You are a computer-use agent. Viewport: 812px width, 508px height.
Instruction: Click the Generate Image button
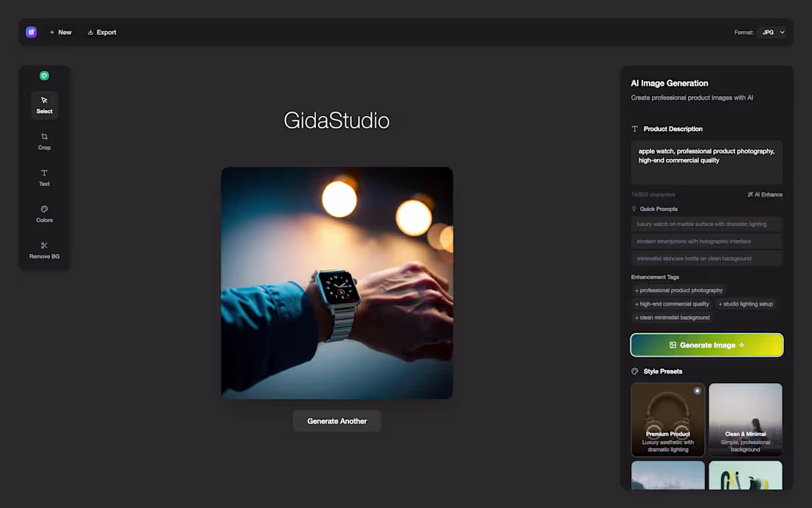(x=706, y=345)
